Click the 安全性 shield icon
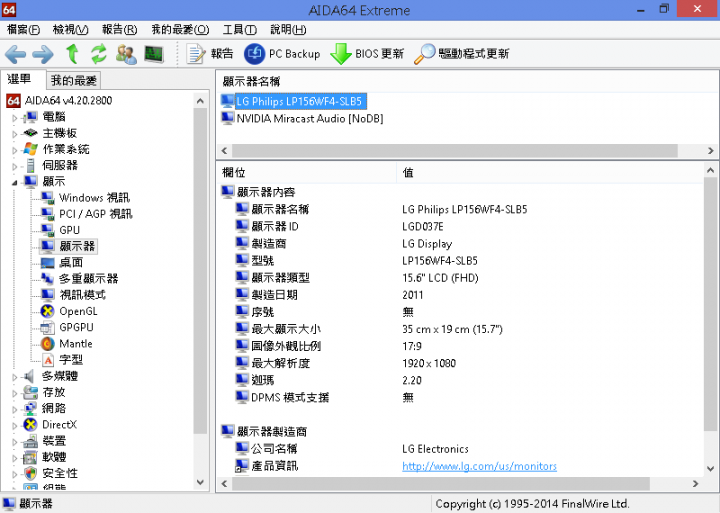This screenshot has width=720, height=513. pos(30,474)
